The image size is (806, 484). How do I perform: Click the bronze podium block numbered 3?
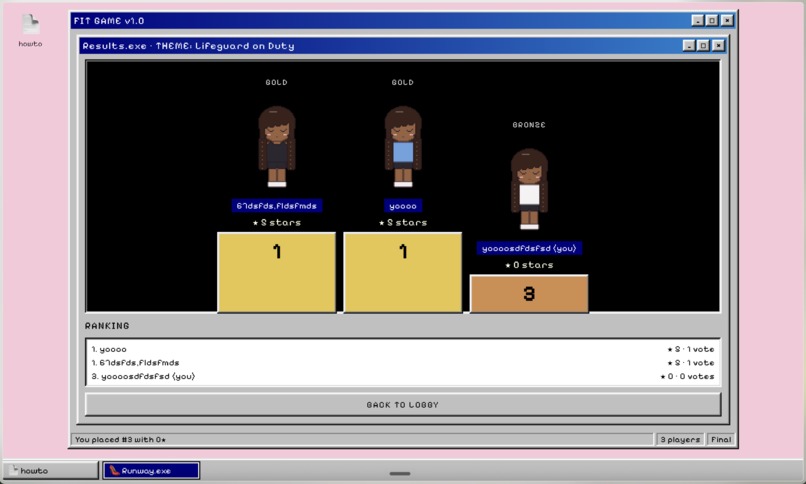529,293
